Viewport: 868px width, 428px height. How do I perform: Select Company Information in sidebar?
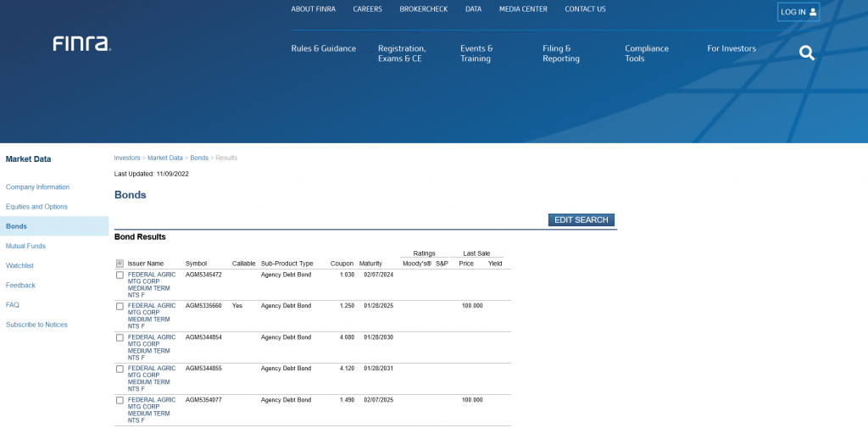pos(37,187)
